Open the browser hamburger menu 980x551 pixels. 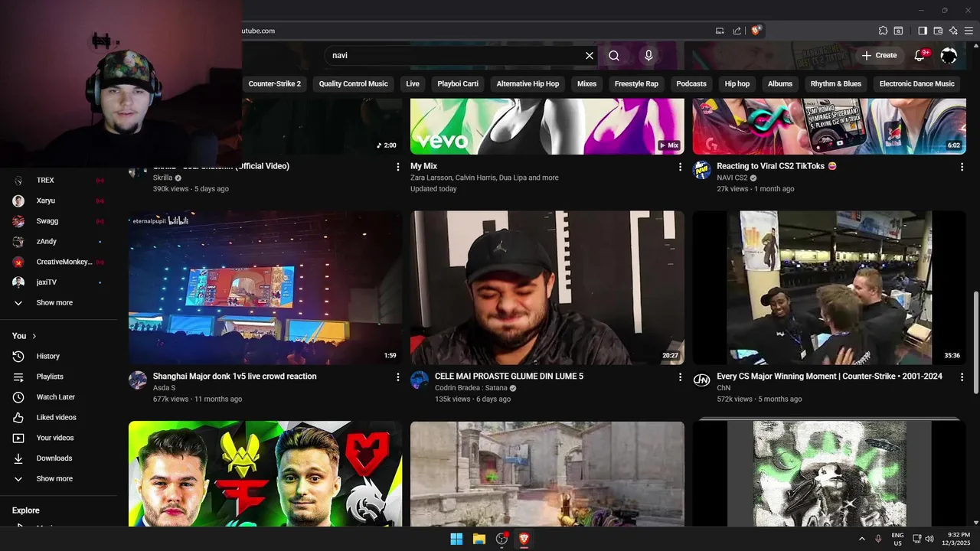(969, 31)
